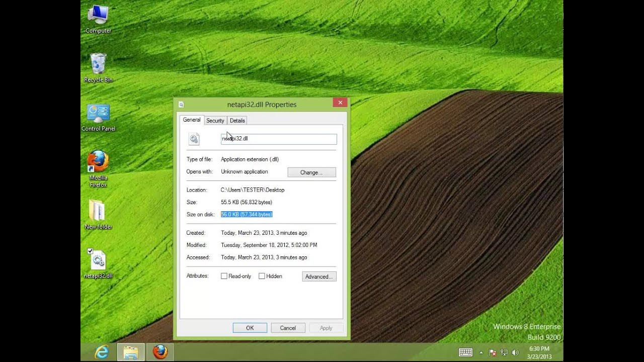Image resolution: width=644 pixels, height=362 pixels.
Task: Open the touch keyboard tray icon
Action: 465,352
